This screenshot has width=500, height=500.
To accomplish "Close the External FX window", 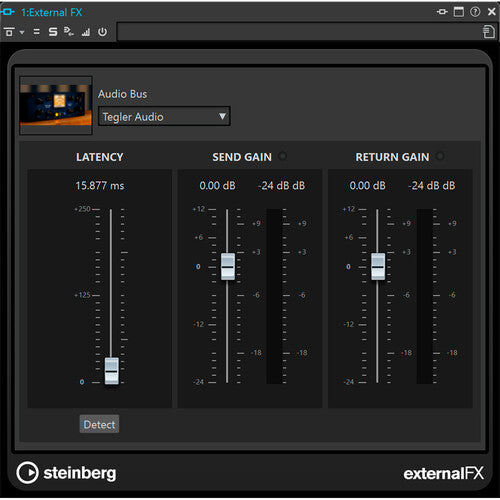I will click(492, 12).
